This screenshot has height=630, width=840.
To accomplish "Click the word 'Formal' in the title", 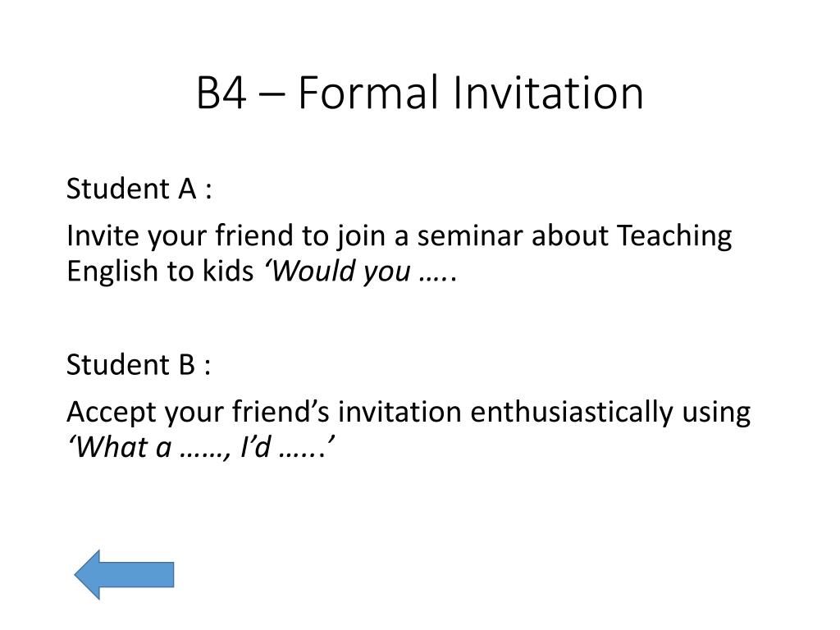I will 367,93.
